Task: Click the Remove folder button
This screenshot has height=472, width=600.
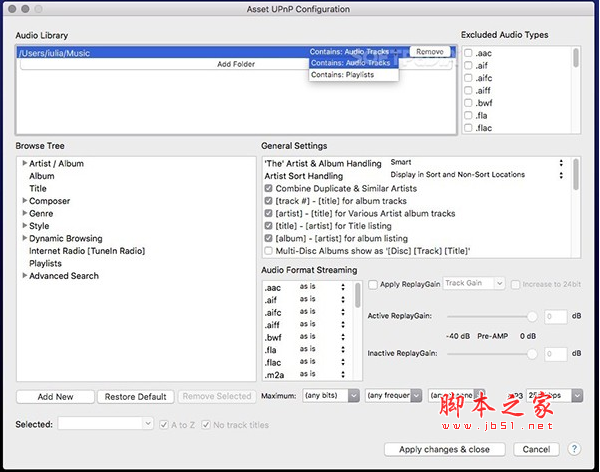Action: pyautogui.click(x=430, y=52)
